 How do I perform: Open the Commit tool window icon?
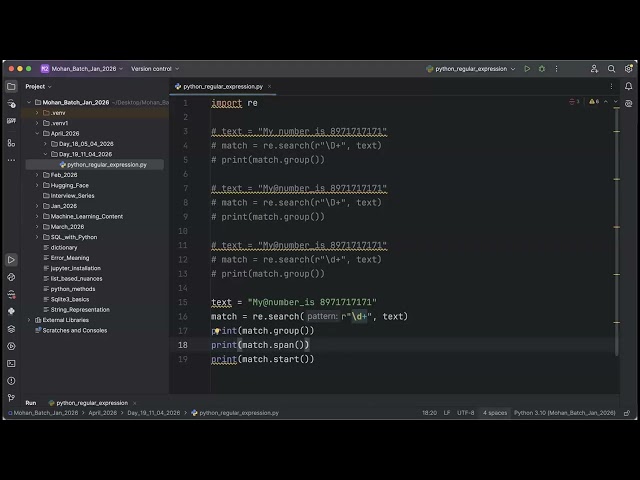[x=11, y=104]
